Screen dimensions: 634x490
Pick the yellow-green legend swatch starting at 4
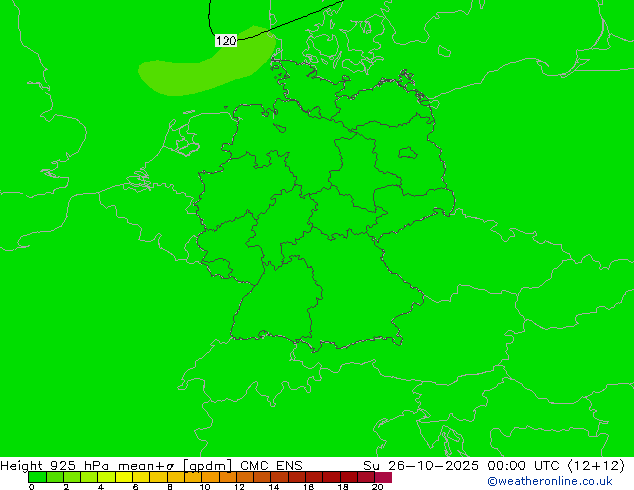tap(107, 477)
